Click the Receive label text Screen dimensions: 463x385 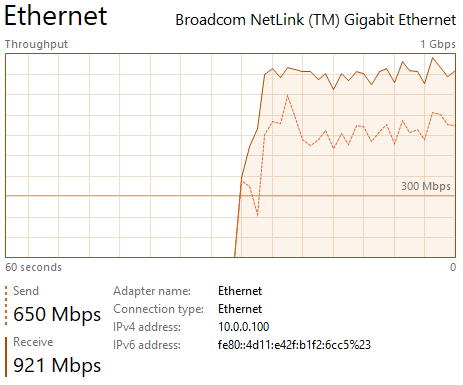33,342
